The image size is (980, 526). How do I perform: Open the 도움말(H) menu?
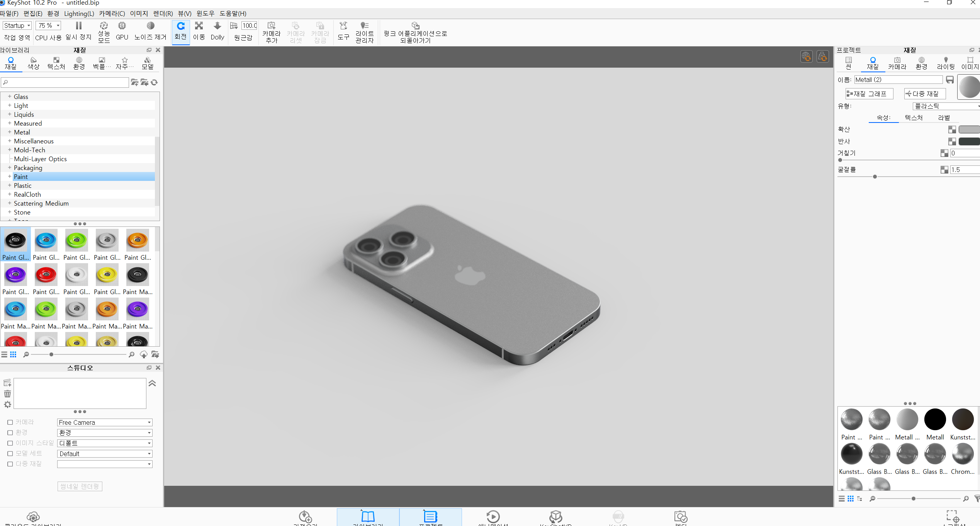coord(233,14)
